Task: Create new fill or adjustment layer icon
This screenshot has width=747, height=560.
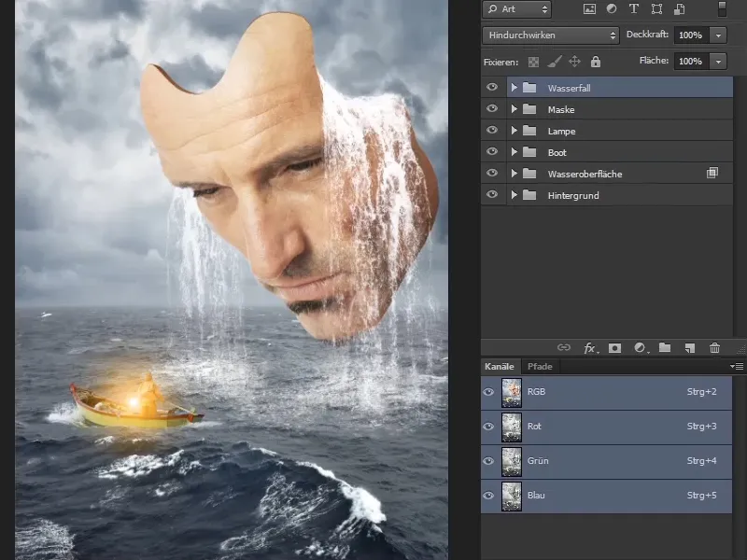Action: point(641,348)
